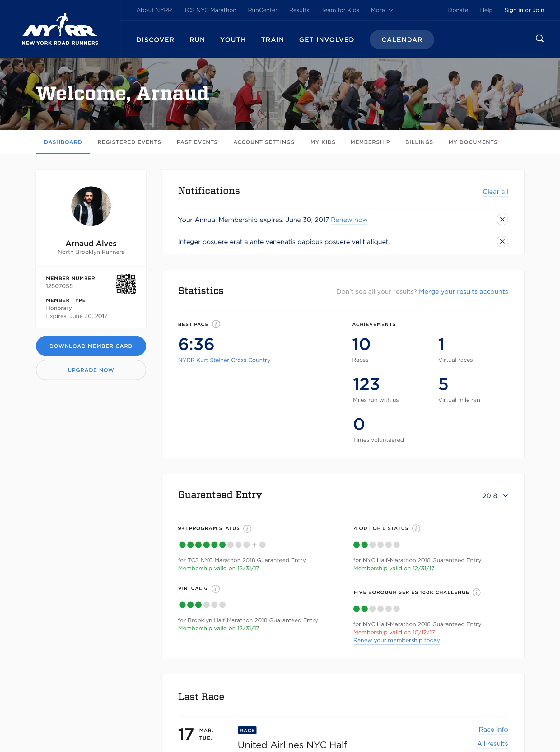Click the 123 miles run value
Image resolution: width=560 pixels, height=752 pixels.
366,384
